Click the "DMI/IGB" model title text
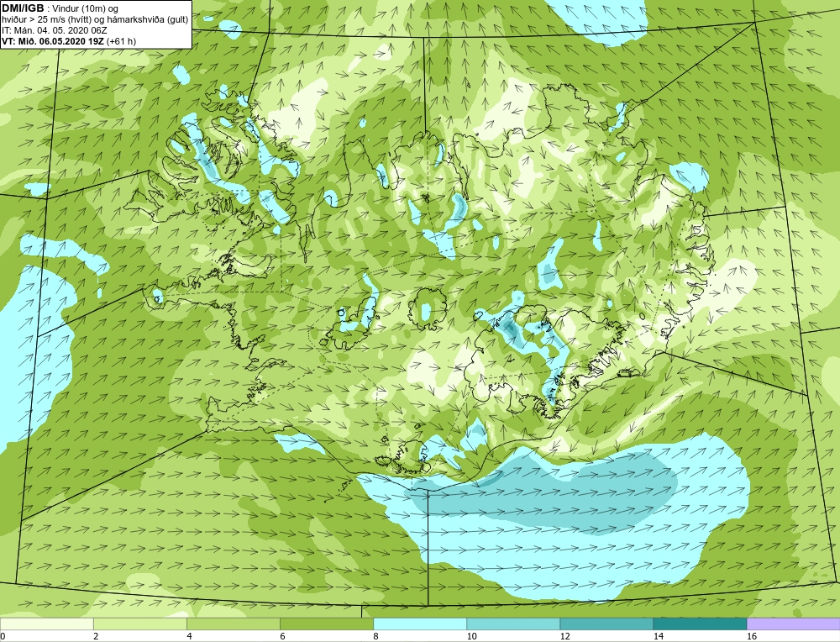The width and height of the screenshot is (840, 642). click(x=23, y=8)
